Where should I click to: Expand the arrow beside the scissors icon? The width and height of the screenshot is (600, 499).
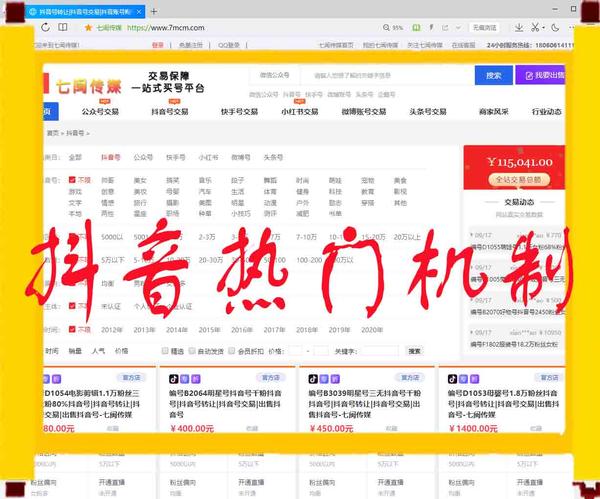click(543, 28)
